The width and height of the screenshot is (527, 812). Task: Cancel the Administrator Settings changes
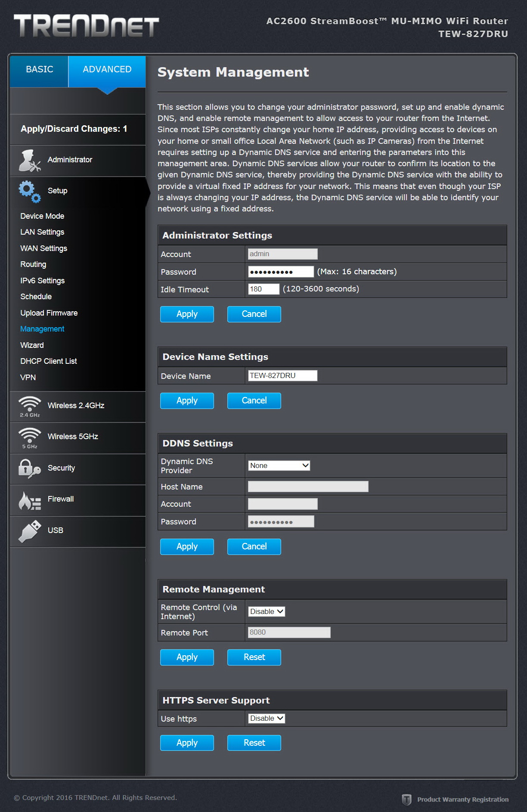coord(254,314)
